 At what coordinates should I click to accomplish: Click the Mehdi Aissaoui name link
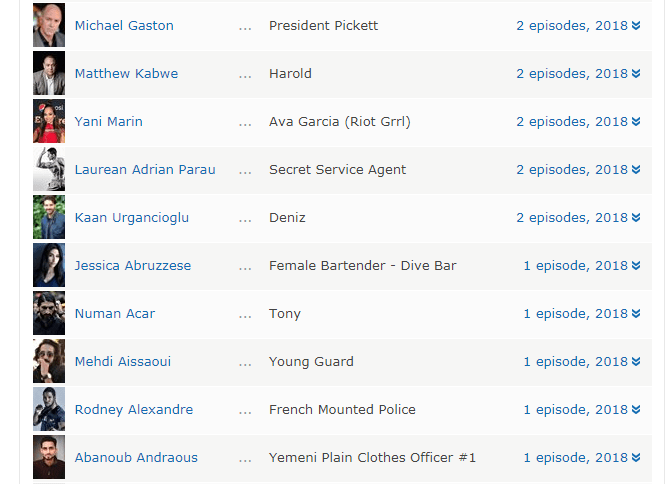click(123, 362)
